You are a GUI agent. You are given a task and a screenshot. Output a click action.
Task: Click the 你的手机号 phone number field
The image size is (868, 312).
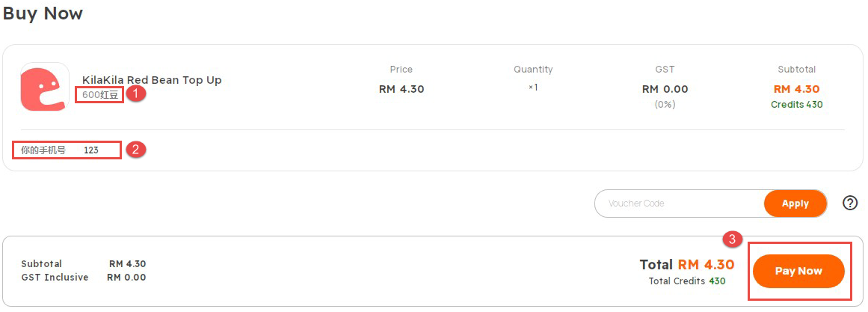(x=67, y=150)
